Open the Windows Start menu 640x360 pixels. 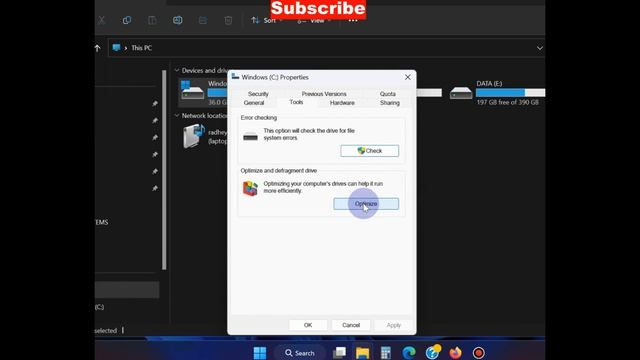(x=260, y=353)
